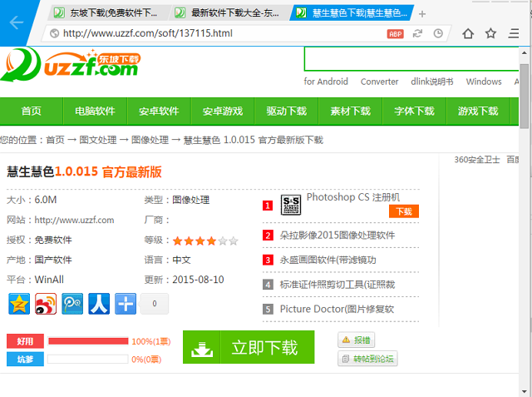Click breadcrumb link 图像处理
Viewport: 532px width, 397px height.
[x=150, y=140]
